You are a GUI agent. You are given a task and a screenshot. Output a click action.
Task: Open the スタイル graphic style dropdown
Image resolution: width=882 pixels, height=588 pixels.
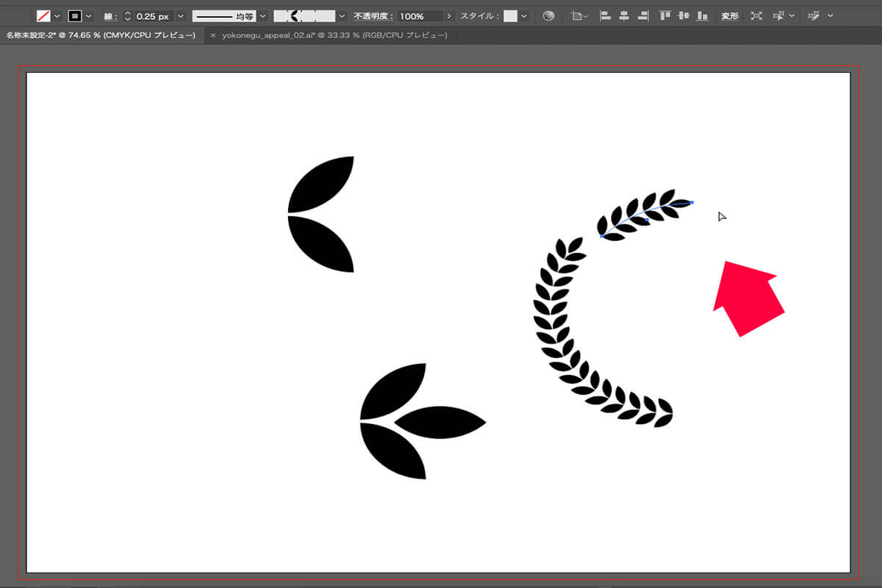click(524, 15)
